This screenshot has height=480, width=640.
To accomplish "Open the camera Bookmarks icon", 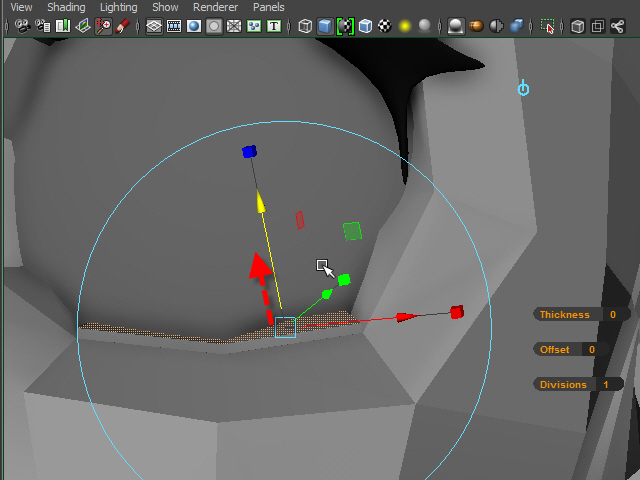I will (x=63, y=27).
